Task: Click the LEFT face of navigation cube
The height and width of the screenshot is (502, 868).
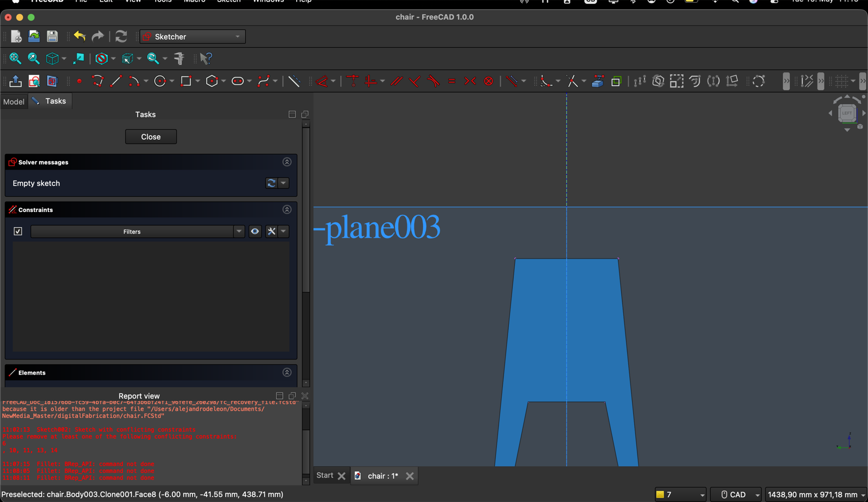Action: pyautogui.click(x=847, y=113)
